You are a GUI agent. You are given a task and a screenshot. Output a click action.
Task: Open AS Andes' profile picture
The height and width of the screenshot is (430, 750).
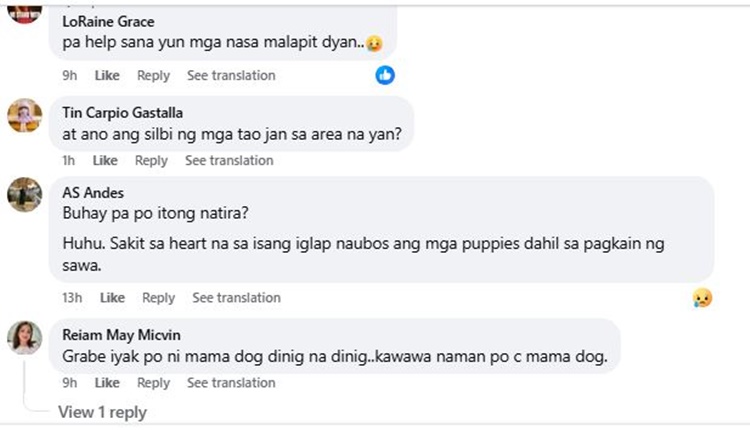click(x=24, y=195)
